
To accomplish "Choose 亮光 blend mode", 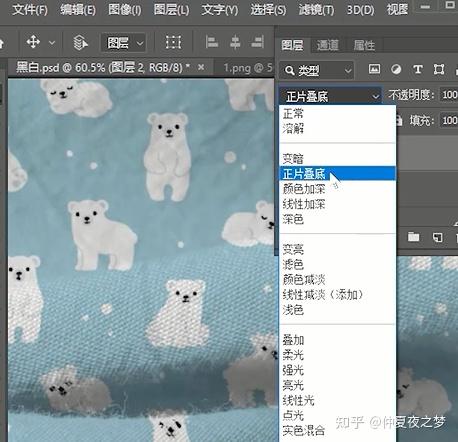I will tap(337, 385).
